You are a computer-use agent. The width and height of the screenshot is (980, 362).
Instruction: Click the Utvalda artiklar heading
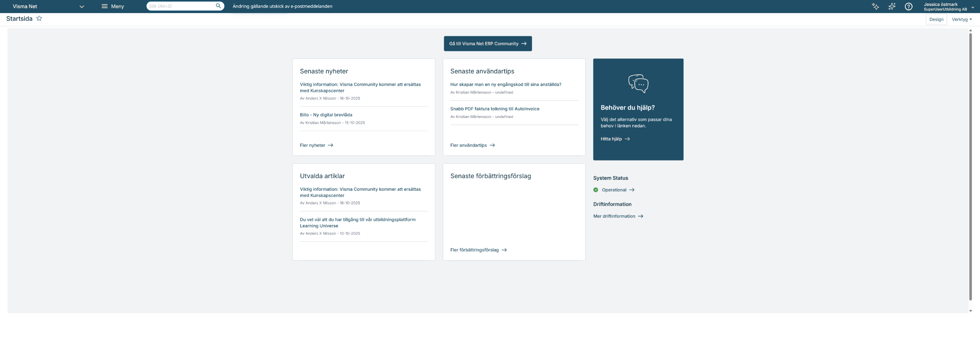point(322,176)
